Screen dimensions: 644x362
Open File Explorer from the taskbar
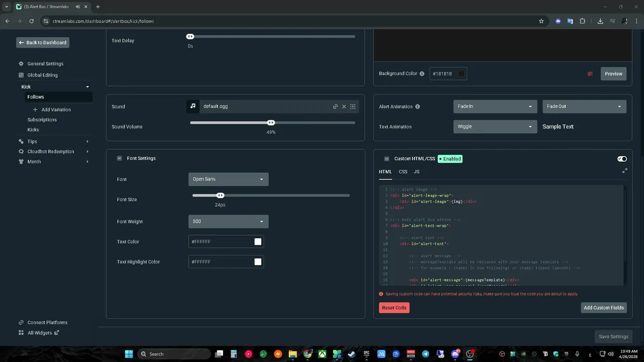292,354
